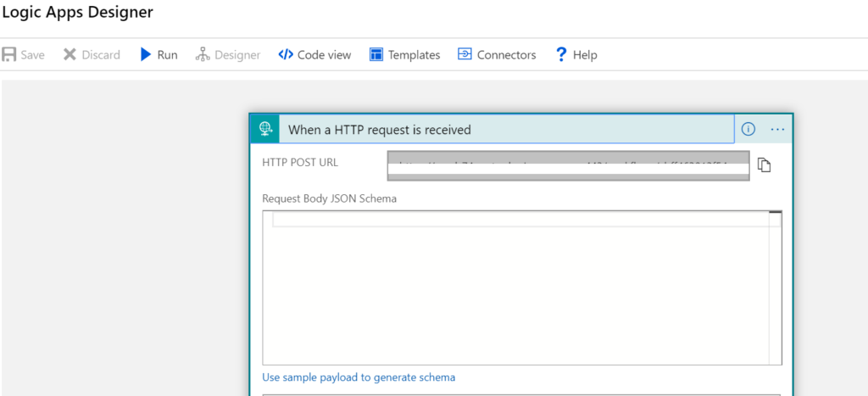Switch to Code view
The image size is (868, 396).
coord(314,55)
